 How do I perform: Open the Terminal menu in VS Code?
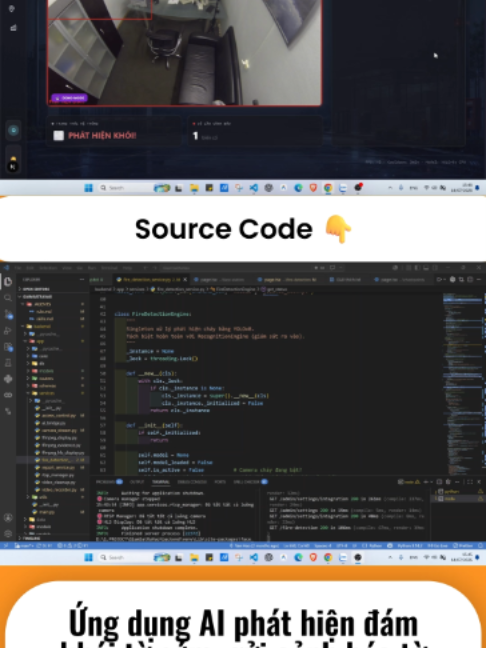pyautogui.click(x=112, y=268)
